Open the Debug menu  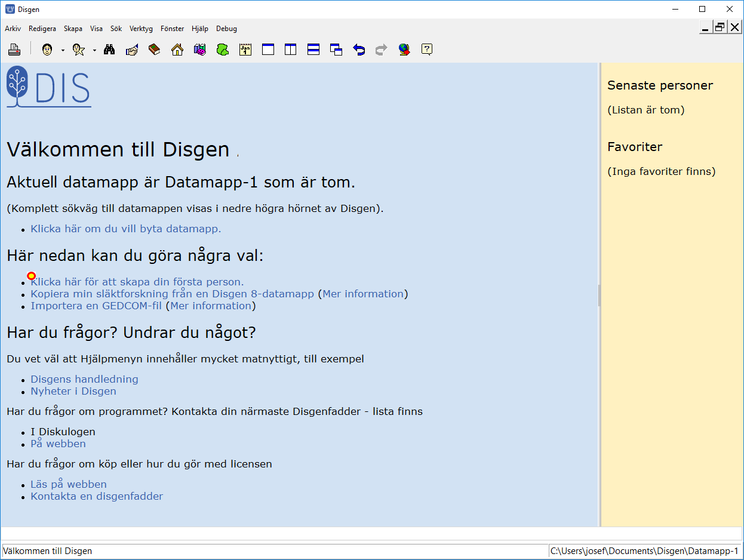pyautogui.click(x=226, y=29)
